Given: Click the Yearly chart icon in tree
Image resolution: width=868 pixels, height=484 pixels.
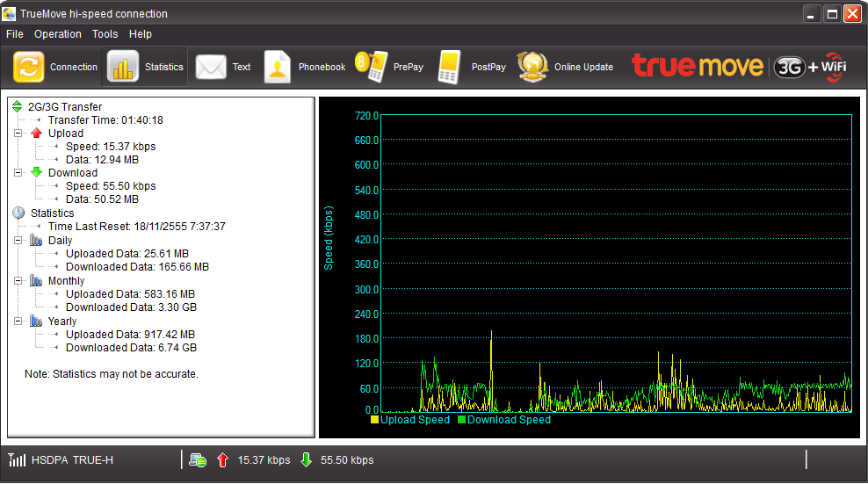Looking at the screenshot, I should pos(37,321).
